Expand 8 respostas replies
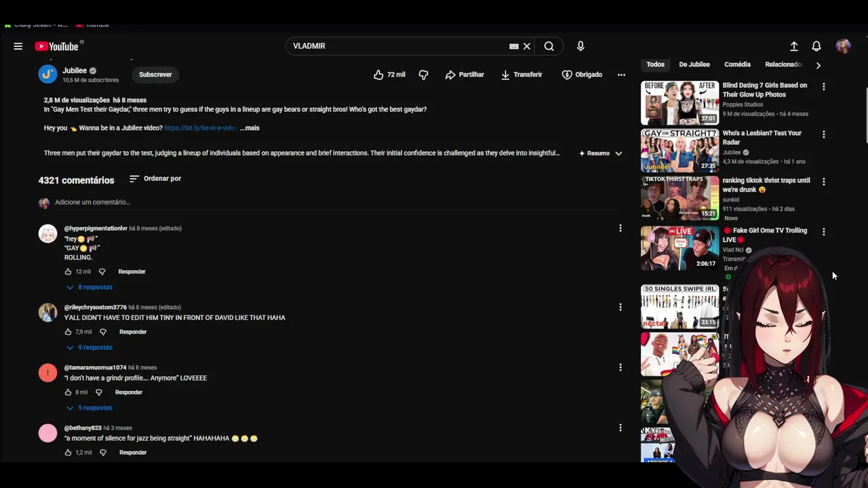 click(89, 287)
